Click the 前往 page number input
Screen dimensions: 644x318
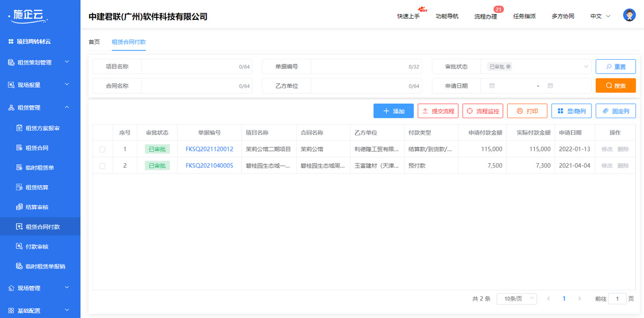click(x=617, y=299)
